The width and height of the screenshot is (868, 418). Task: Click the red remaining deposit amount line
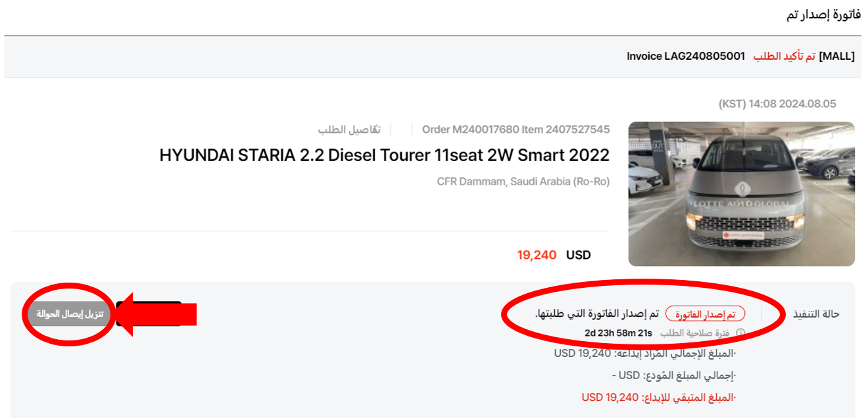[660, 397]
